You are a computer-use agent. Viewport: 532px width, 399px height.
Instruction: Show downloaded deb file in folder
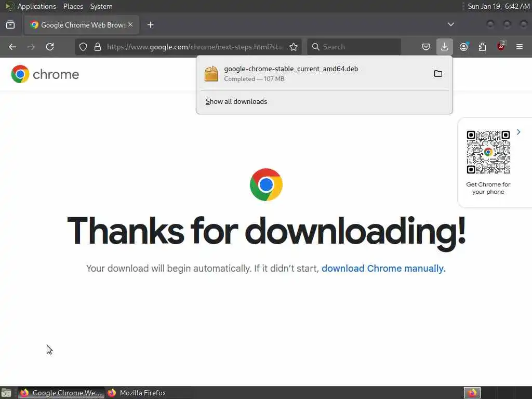[x=438, y=74]
